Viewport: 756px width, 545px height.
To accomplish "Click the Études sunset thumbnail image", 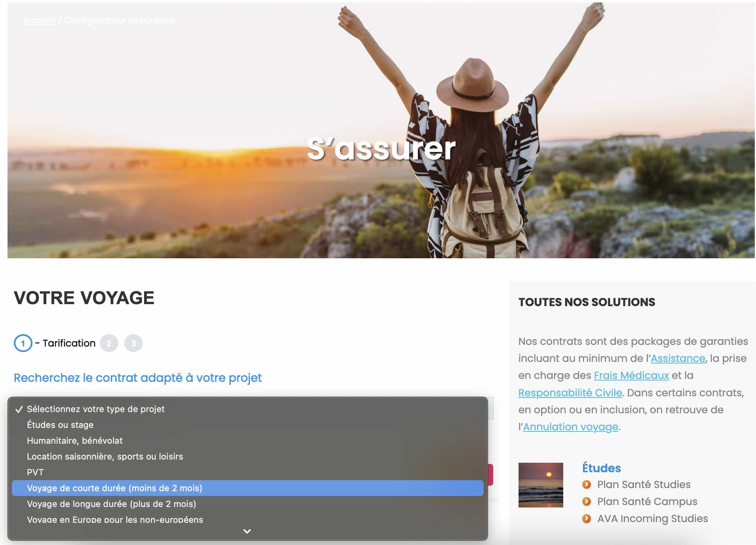I will [x=541, y=485].
